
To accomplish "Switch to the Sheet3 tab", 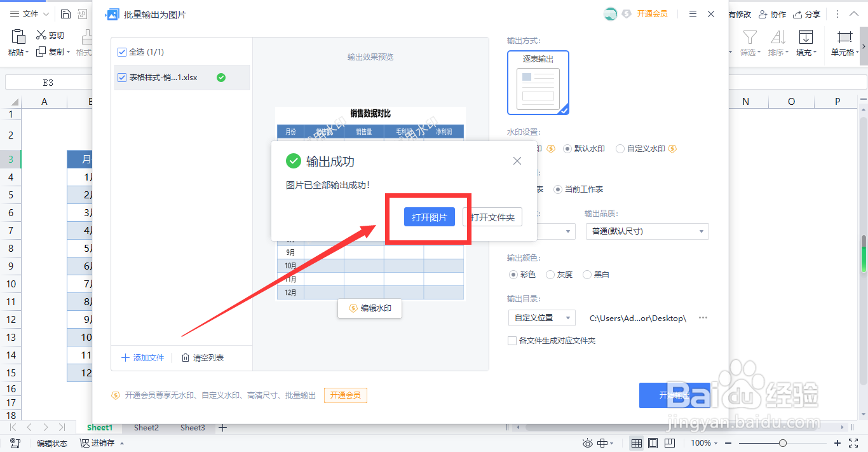I will point(192,427).
